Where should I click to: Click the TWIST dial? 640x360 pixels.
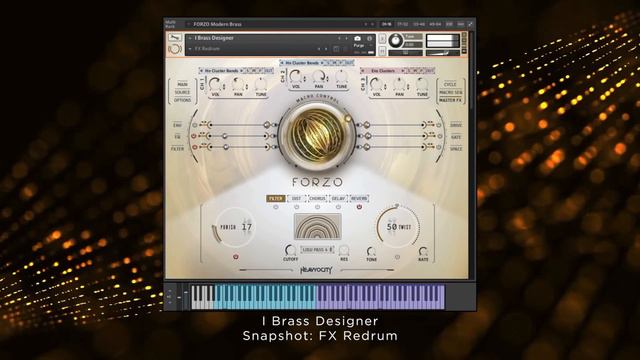[x=398, y=227]
